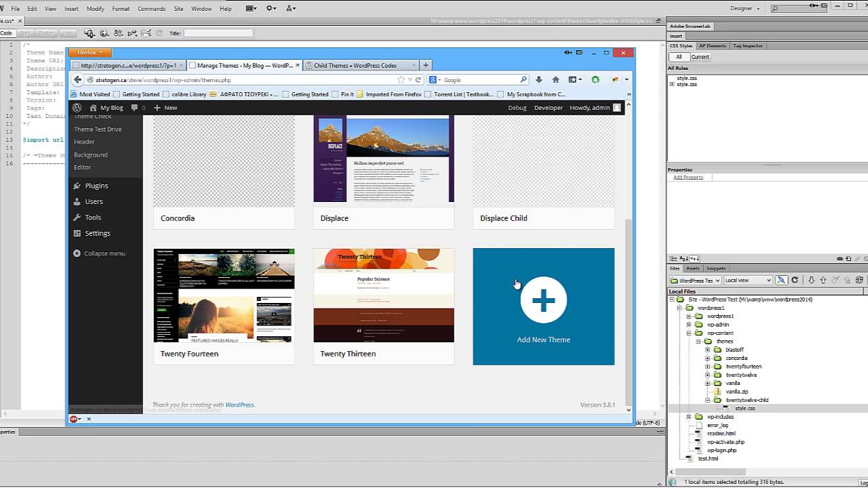This screenshot has width=868, height=488.
Task: Click the Multiscreen preview icon in document toolbar
Action: [x=90, y=33]
